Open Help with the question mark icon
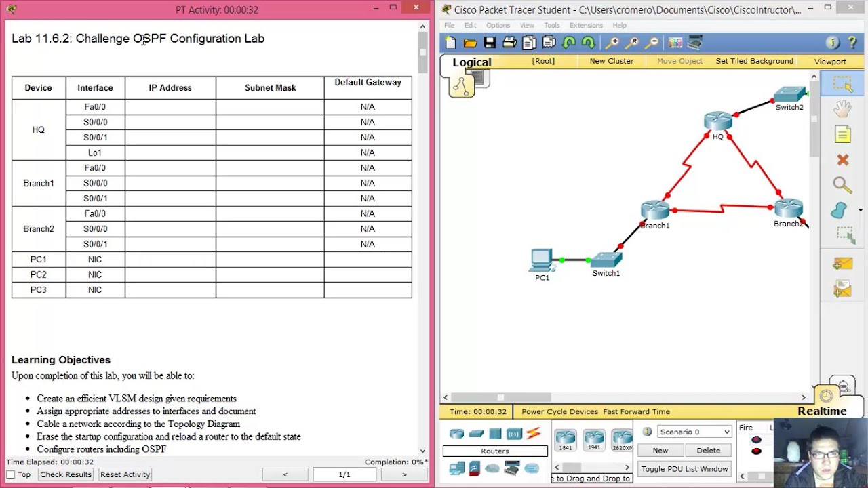868x488 pixels. click(852, 43)
